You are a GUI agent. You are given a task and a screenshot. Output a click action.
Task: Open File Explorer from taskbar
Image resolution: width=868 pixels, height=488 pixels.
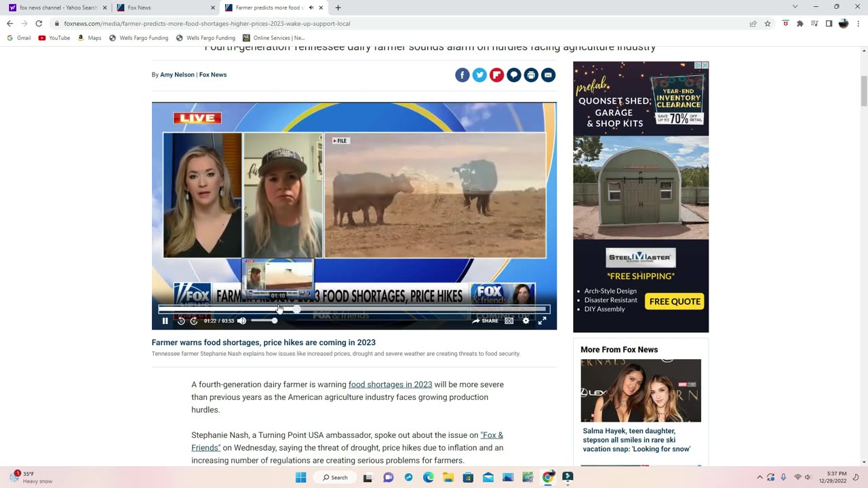coord(448,477)
